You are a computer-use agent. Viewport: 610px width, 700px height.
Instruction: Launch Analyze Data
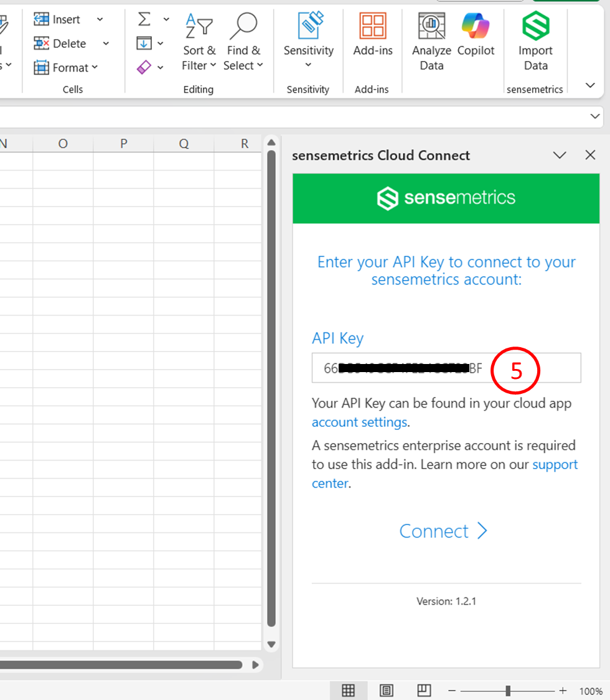[x=431, y=42]
